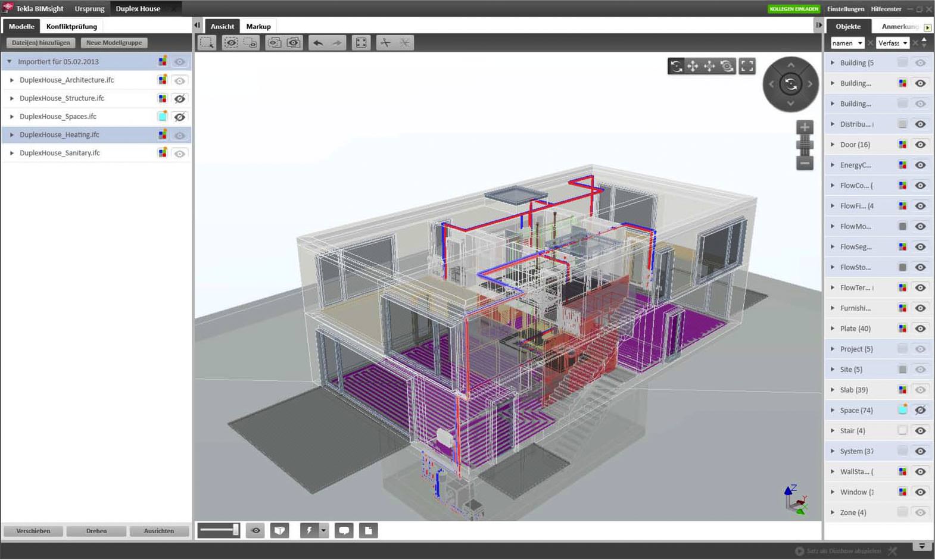
Task: Toggle visibility of Door (16) objects
Action: [920, 145]
